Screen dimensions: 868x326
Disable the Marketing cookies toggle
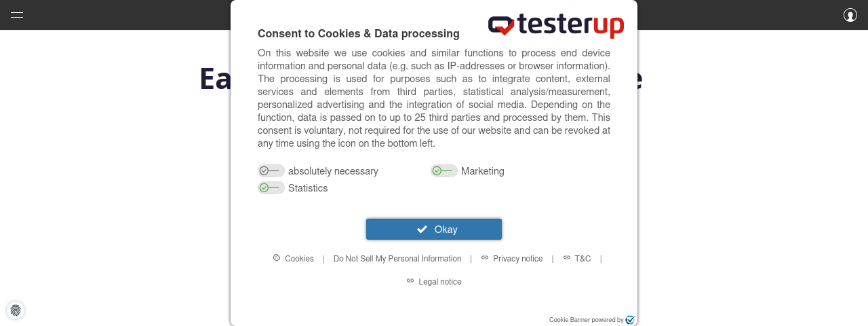[x=444, y=170]
